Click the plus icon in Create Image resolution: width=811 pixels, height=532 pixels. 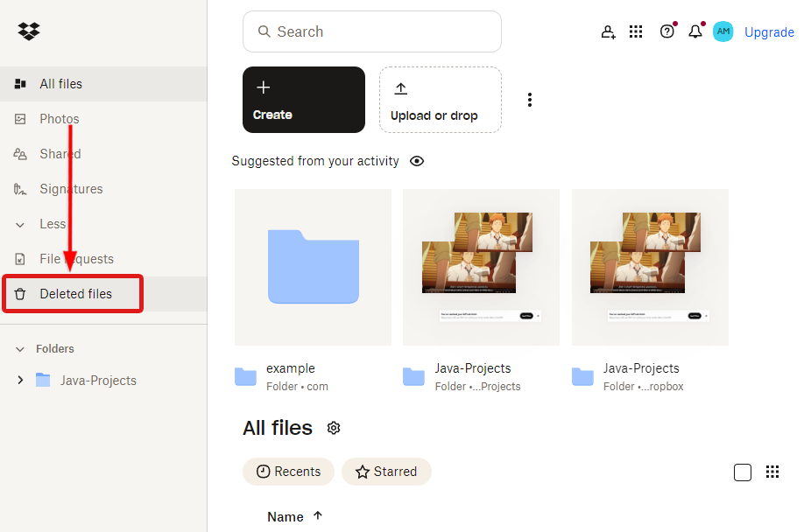click(264, 87)
